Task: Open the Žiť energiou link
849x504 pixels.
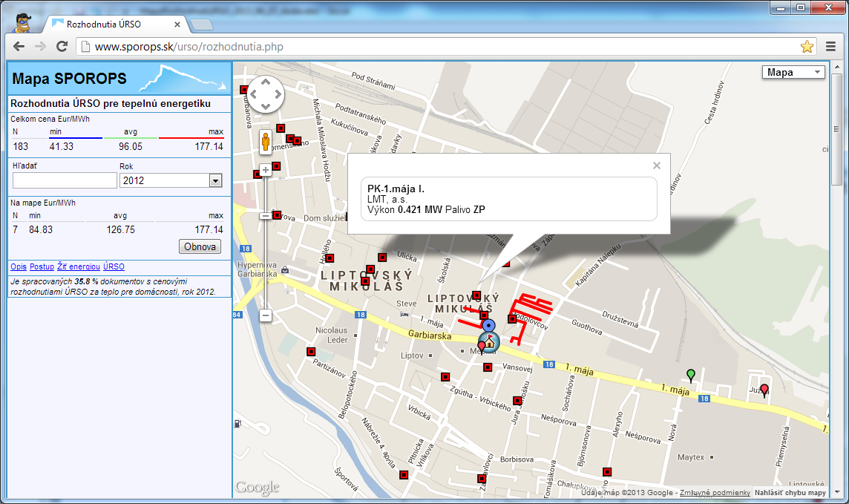Action: 79,266
